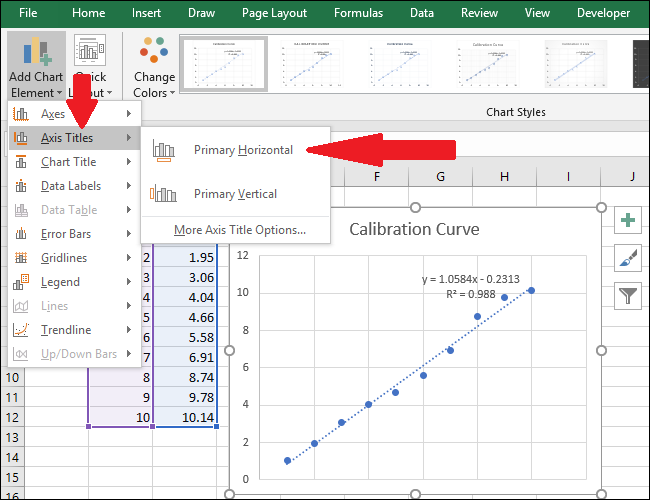This screenshot has height=500, width=650.
Task: Select column G header
Action: 440,177
